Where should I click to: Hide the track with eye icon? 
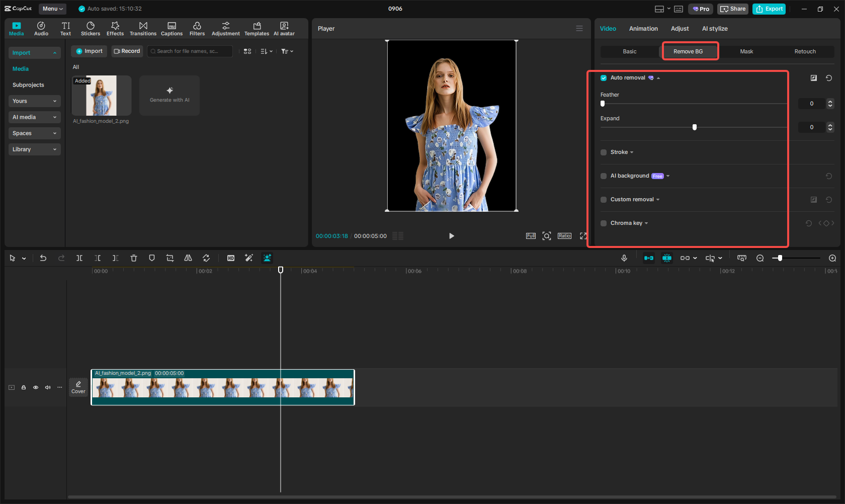[x=36, y=387]
